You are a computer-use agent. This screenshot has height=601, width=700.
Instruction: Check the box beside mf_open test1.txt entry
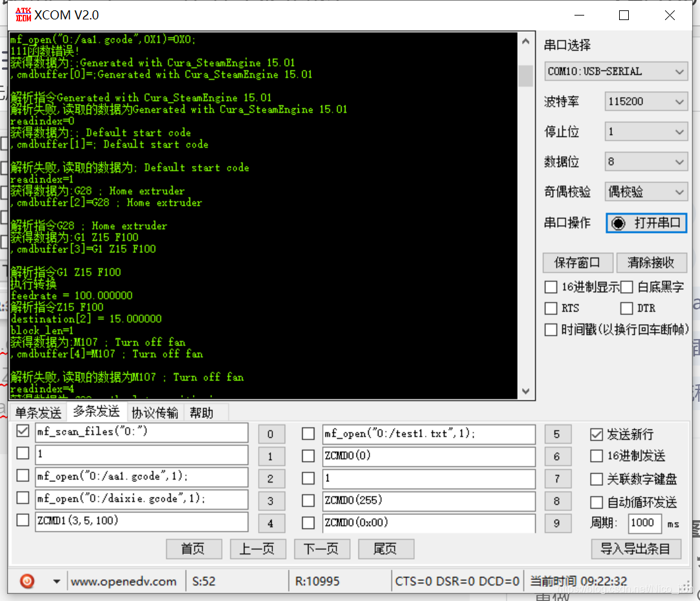point(308,433)
